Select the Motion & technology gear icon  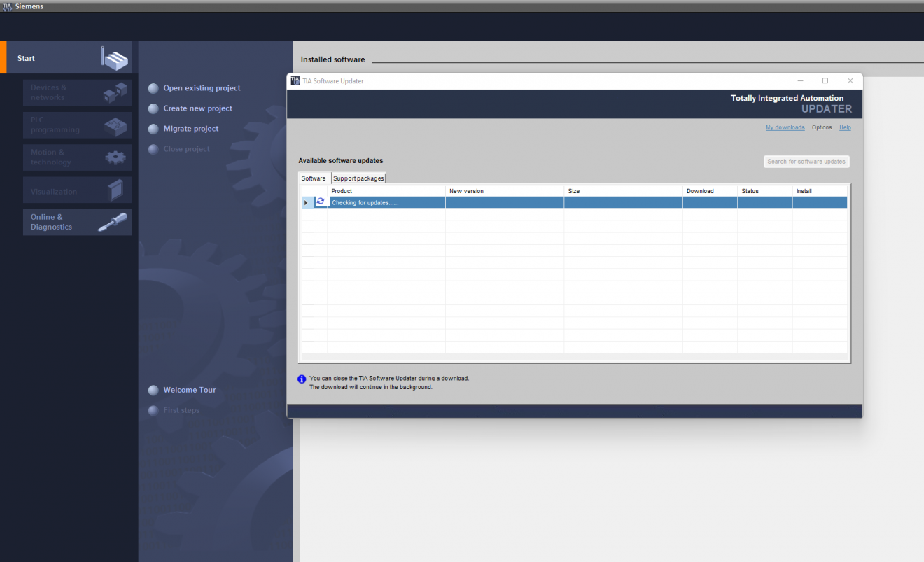tap(114, 157)
